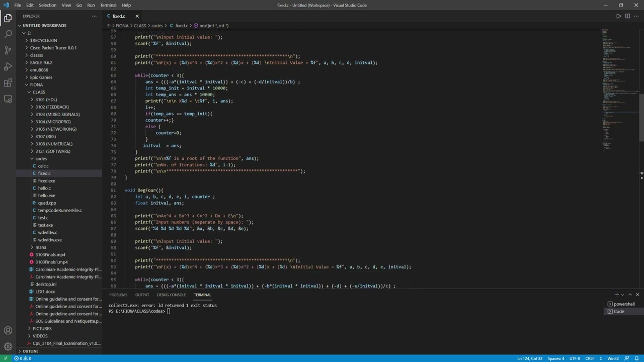Click the New Terminal plus icon
Viewport: 644px width, 362px height.
[616, 295]
